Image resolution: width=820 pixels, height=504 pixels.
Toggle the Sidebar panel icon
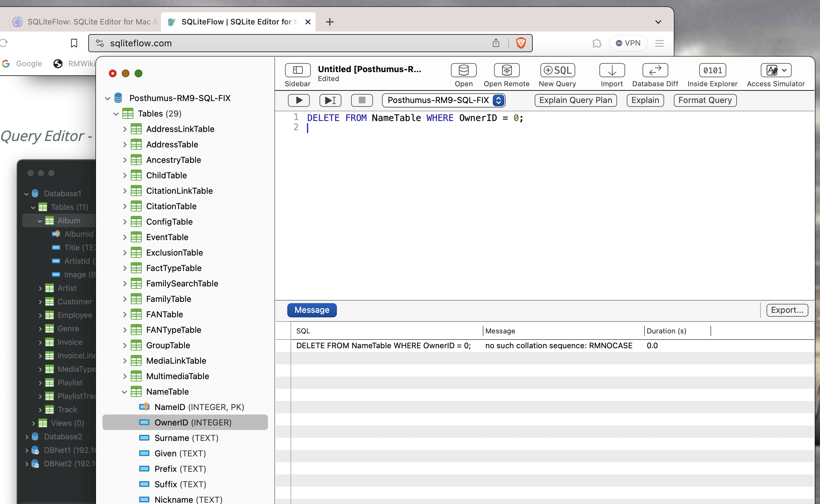click(x=298, y=70)
